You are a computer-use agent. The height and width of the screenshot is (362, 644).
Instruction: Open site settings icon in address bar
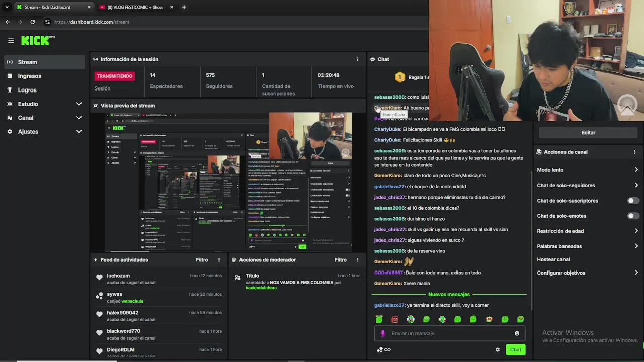[x=47, y=22]
